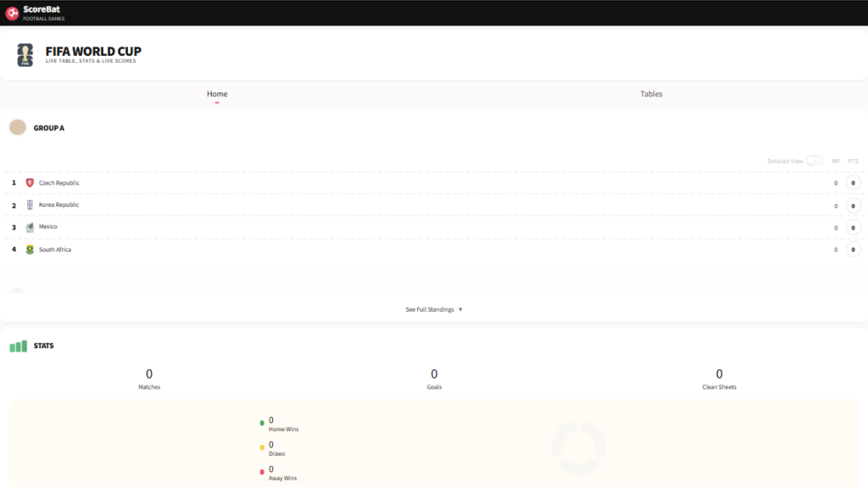The width and height of the screenshot is (868, 487).
Task: Click Mexico matches played value
Action: [x=836, y=228]
